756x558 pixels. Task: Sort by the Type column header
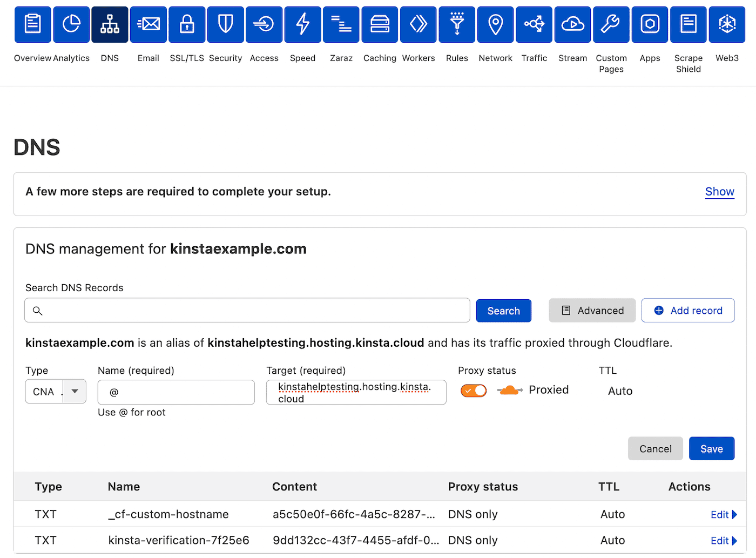tap(49, 487)
